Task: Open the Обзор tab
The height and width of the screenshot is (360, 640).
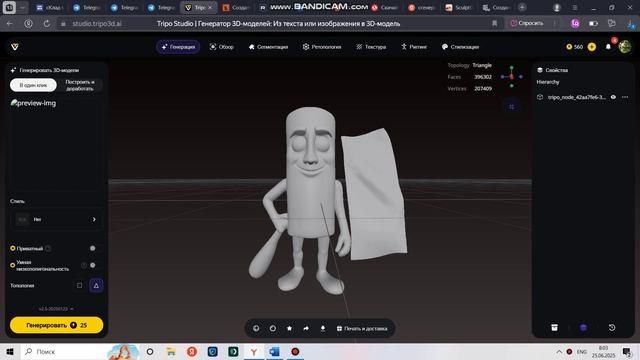Action: pos(222,47)
